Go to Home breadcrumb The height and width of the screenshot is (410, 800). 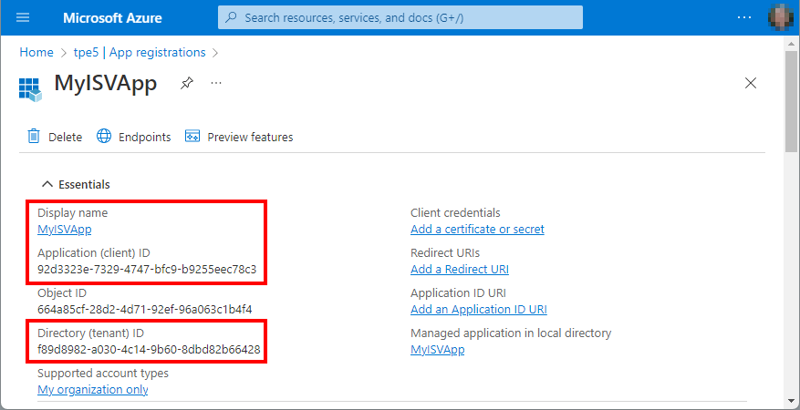36,53
